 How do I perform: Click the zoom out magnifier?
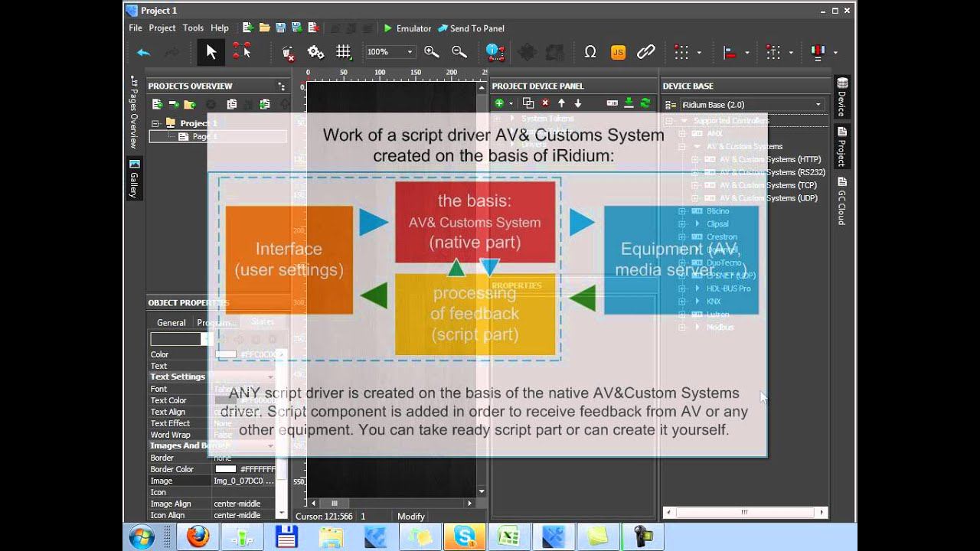click(459, 52)
